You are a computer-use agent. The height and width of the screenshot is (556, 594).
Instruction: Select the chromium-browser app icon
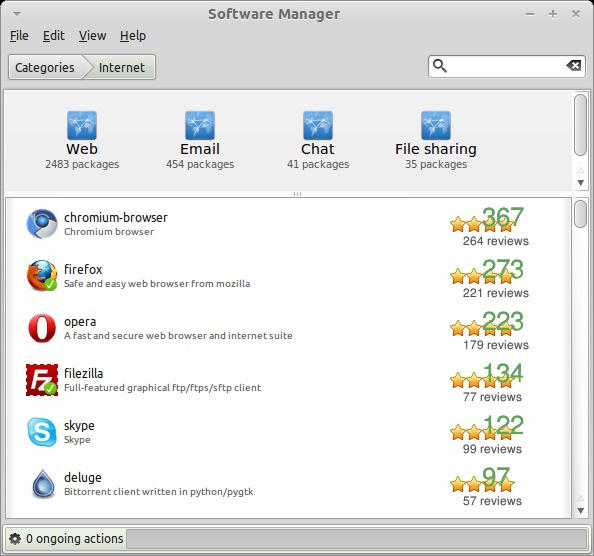coord(42,224)
